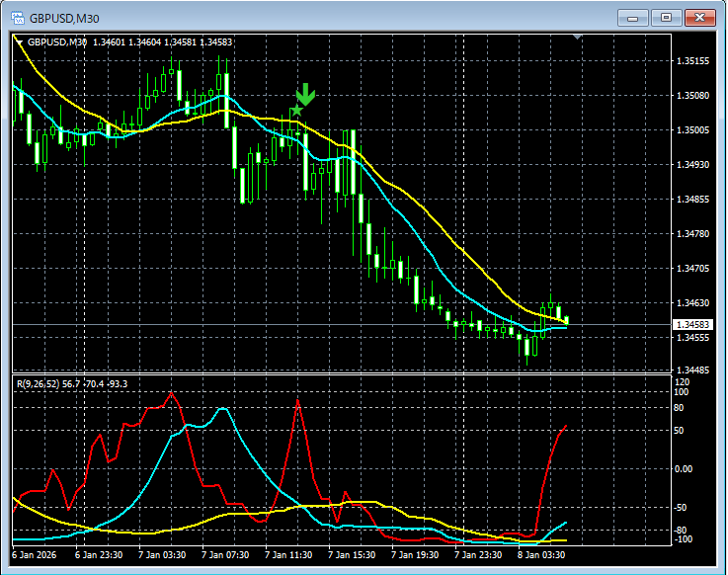728x575 pixels.
Task: Click the 1.35155 price scale value
Action: coord(692,61)
